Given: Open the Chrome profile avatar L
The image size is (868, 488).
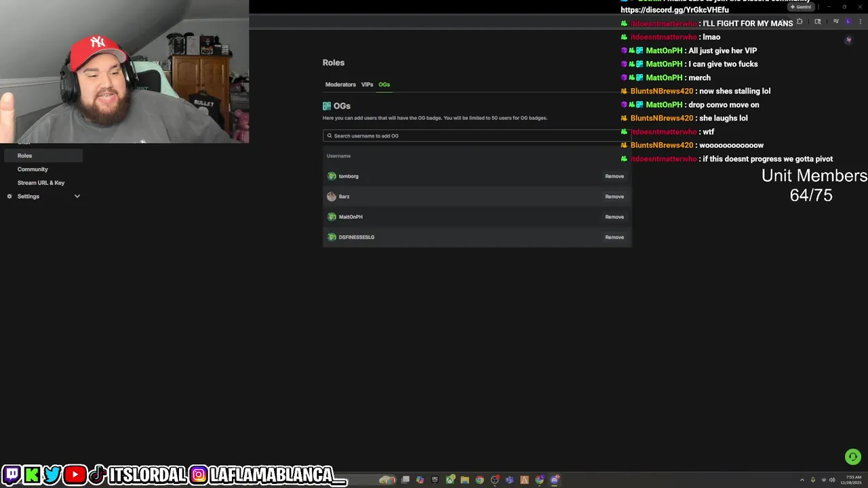Looking at the screenshot, I should click(848, 21).
